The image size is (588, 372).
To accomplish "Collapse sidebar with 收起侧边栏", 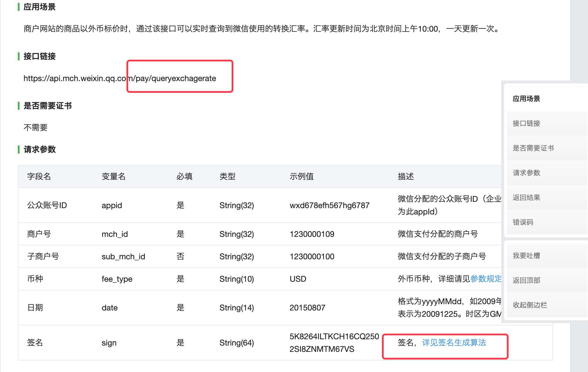I will click(530, 305).
